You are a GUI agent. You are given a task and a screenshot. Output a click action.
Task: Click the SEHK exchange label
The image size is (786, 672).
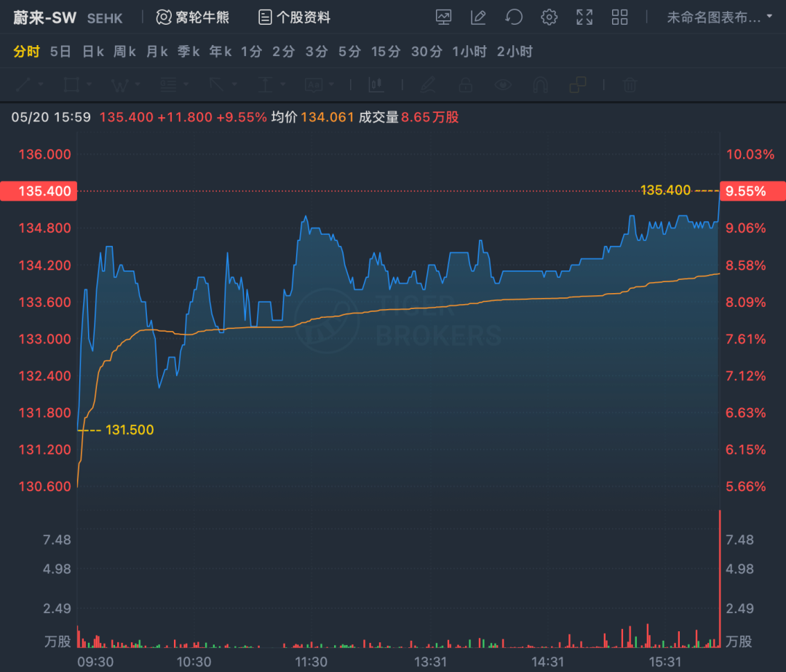[x=105, y=18]
